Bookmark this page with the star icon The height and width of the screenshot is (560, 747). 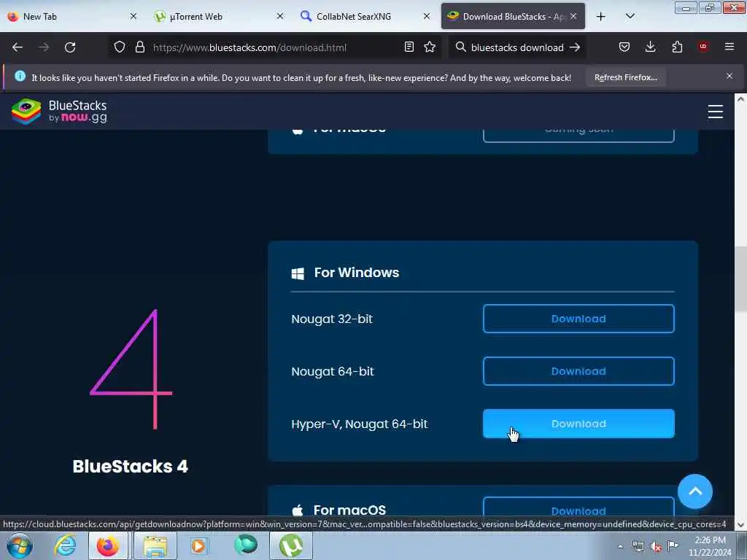tap(430, 47)
